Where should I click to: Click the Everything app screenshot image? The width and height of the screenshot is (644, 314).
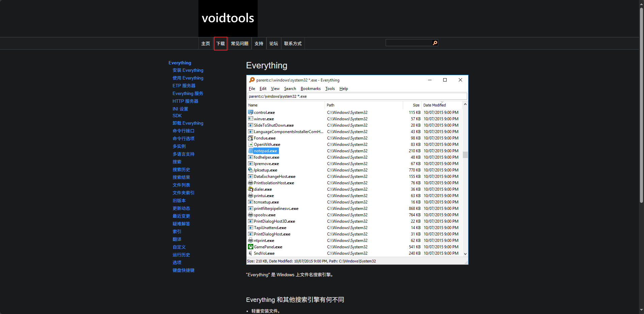tap(357, 170)
